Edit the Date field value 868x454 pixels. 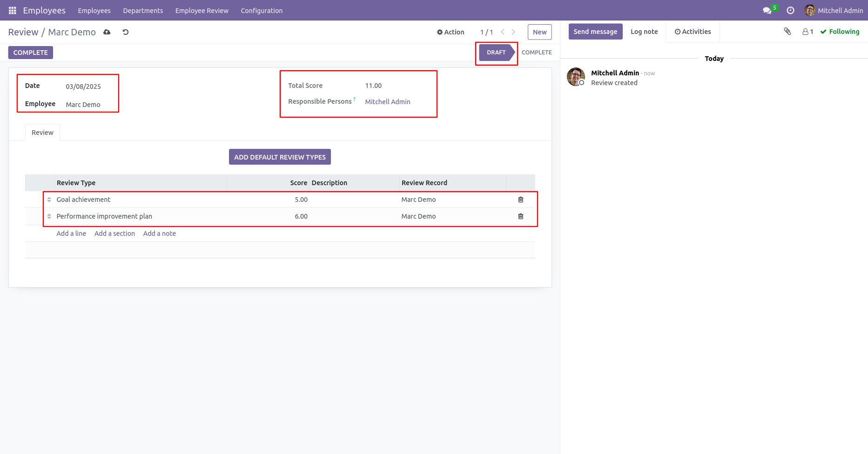coord(83,87)
